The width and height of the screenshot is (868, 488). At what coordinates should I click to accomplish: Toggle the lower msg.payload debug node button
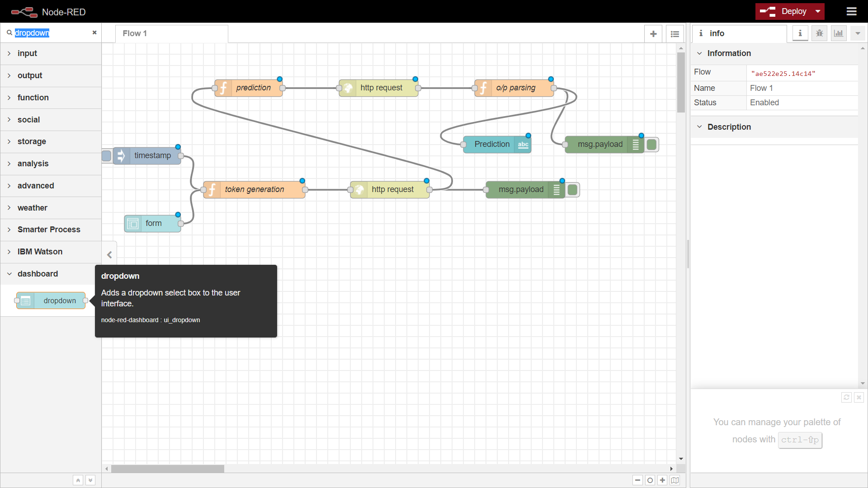[x=572, y=190]
